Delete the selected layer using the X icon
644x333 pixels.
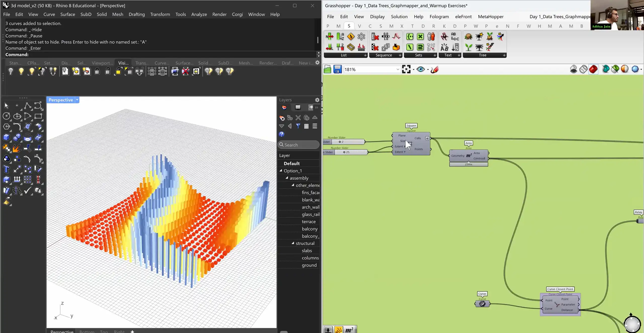[298, 118]
